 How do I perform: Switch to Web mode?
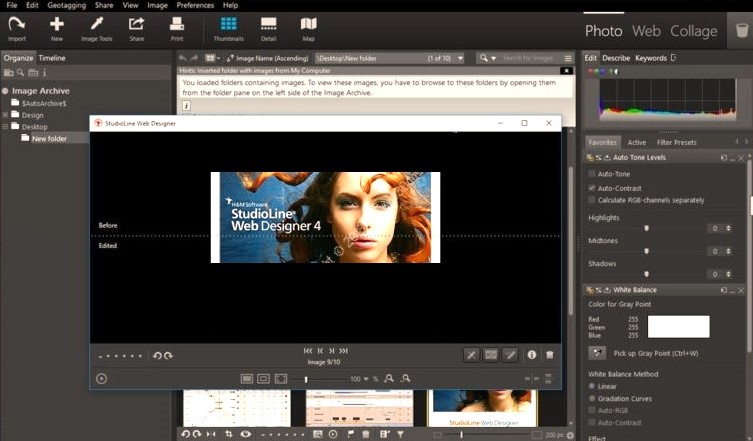646,31
